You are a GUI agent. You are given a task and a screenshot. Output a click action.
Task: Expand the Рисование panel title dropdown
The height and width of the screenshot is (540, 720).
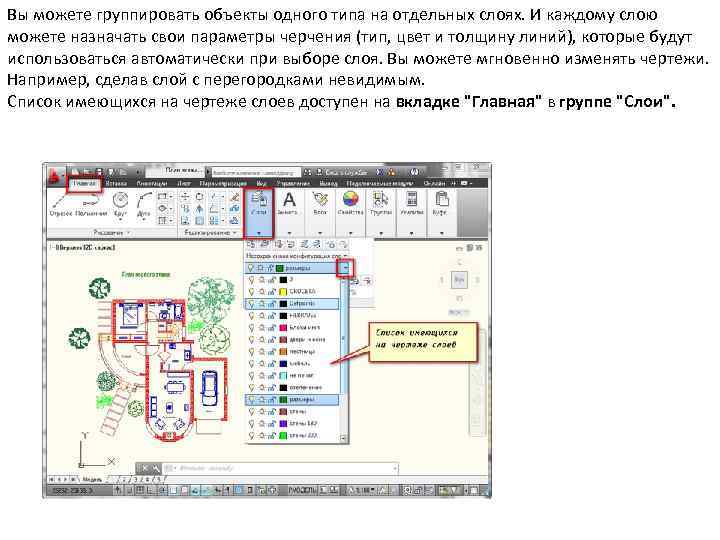pyautogui.click(x=129, y=232)
